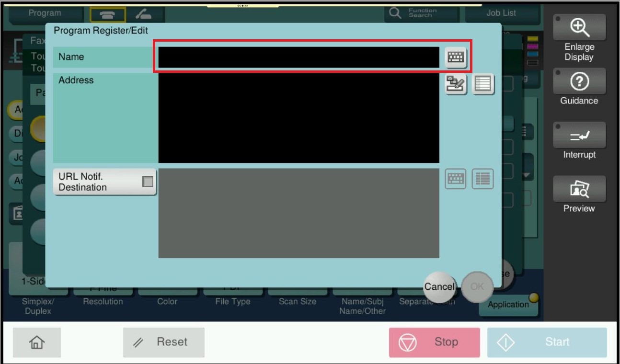
Task: Open the Application settings button
Action: (x=508, y=305)
